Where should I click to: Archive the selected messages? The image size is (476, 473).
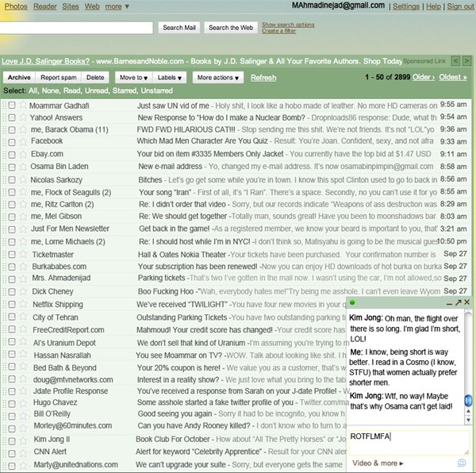coord(19,78)
